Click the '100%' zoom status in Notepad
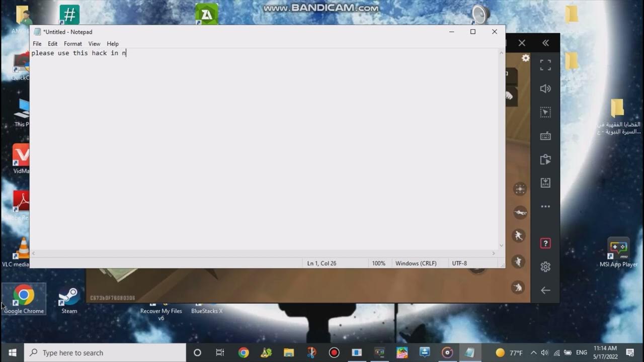Screen dimensions: 644x362 378,263
